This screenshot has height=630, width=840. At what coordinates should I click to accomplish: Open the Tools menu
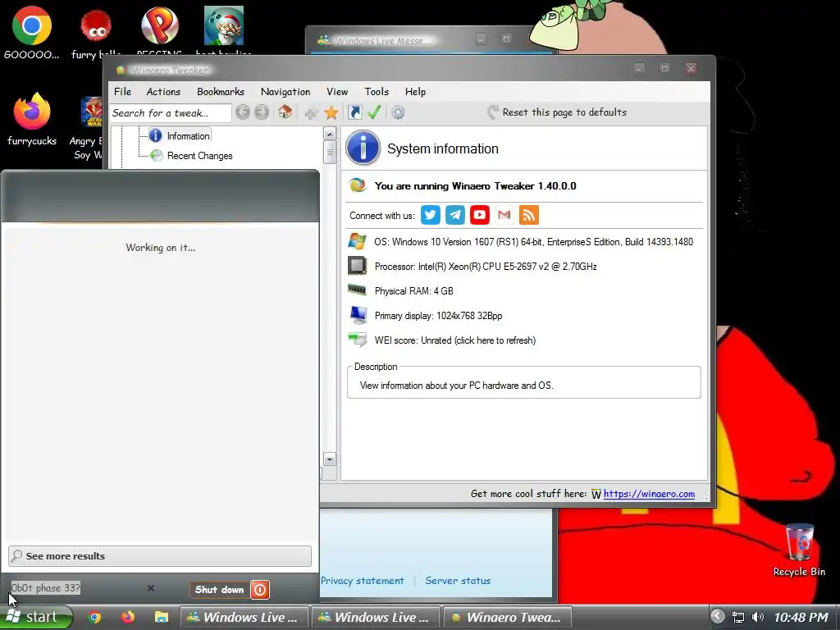tap(377, 92)
